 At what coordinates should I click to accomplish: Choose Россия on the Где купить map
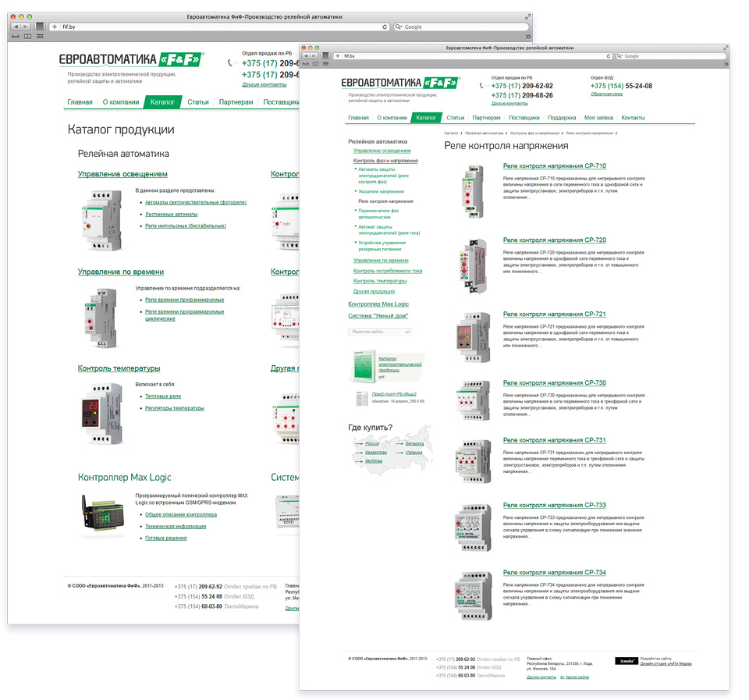click(x=372, y=444)
